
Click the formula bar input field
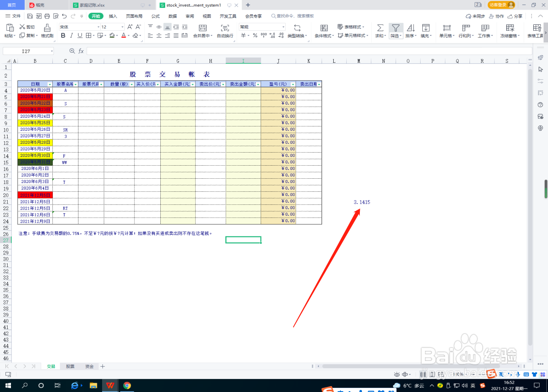click(x=309, y=51)
